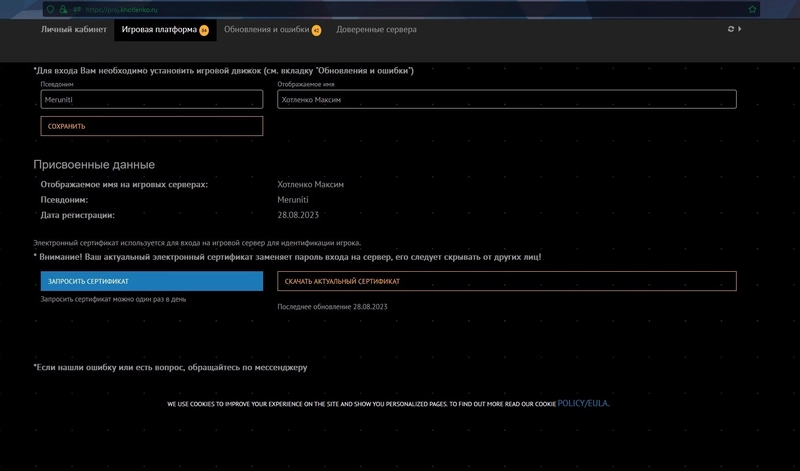The width and height of the screenshot is (800, 471).
Task: Click the displayed name value Хотленко Максим
Action: (310, 184)
